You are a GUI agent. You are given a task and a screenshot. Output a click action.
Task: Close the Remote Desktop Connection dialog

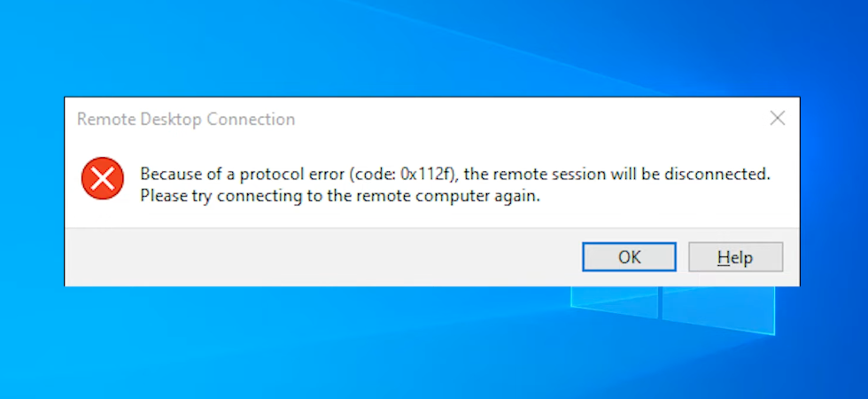tap(777, 118)
